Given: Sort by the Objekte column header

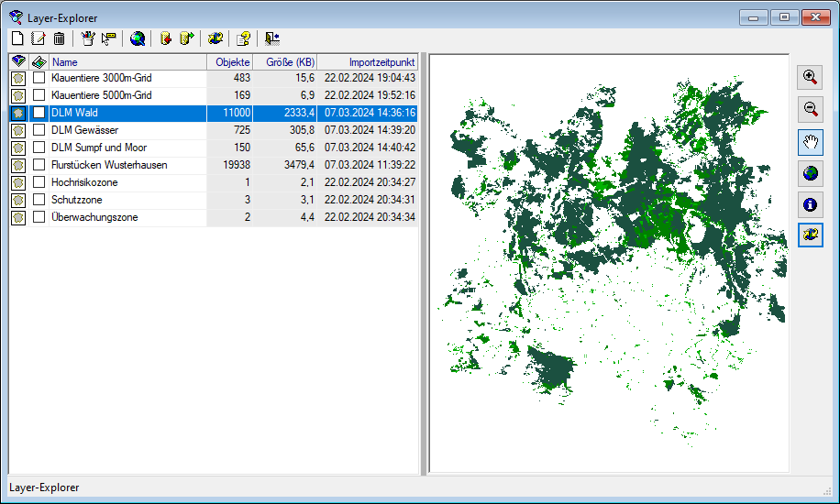Looking at the screenshot, I should 230,62.
